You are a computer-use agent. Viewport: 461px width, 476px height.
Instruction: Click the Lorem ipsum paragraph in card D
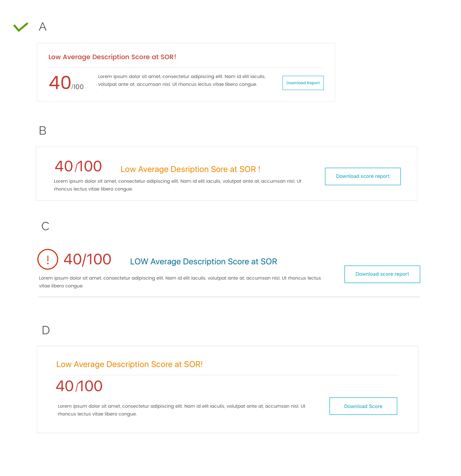pyautogui.click(x=181, y=410)
